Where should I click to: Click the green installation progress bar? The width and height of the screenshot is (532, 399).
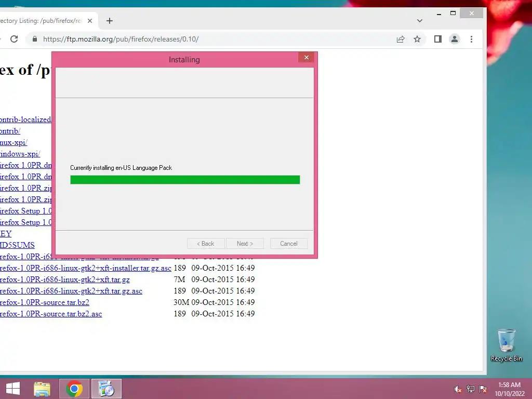(185, 180)
